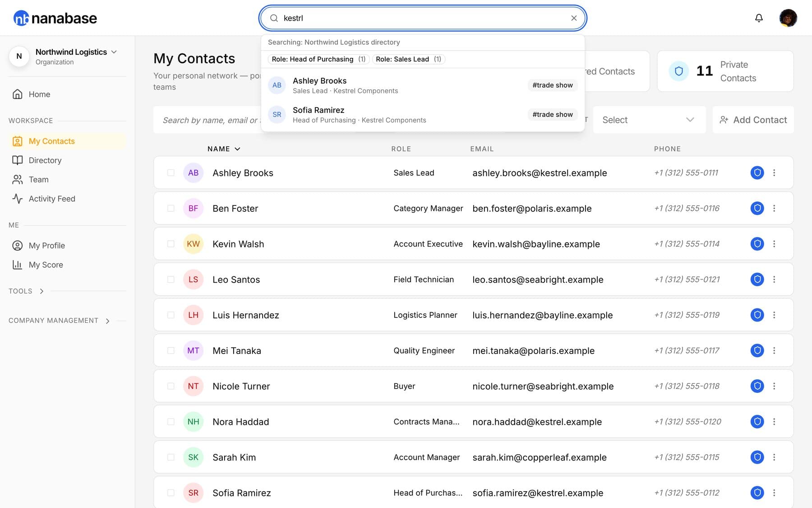812x508 pixels.
Task: Select the Leo Santos row checkbox
Action: 171,280
